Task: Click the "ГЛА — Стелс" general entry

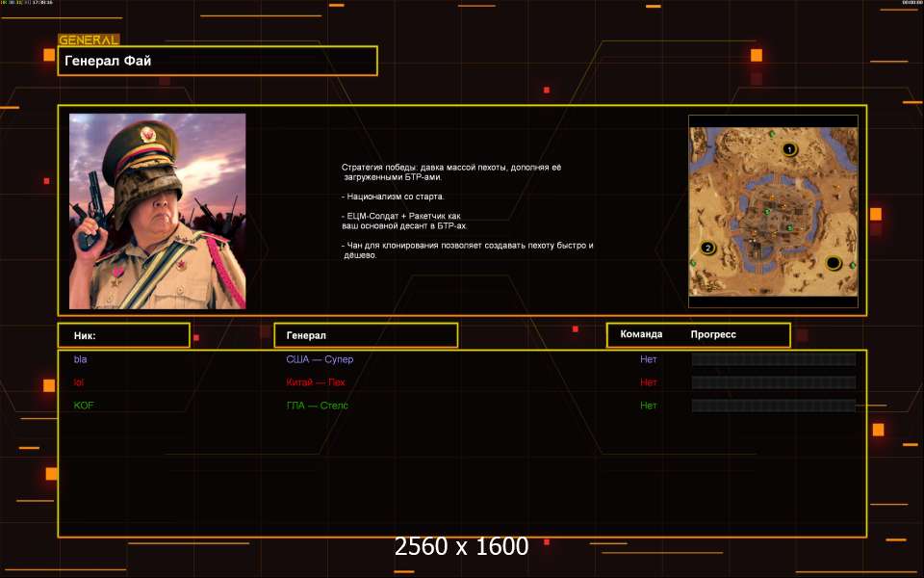Action: 317,406
